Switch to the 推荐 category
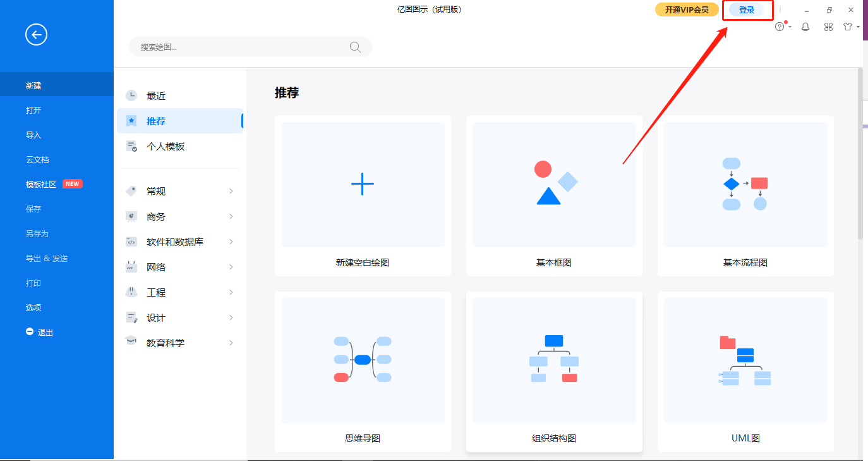 [x=180, y=121]
